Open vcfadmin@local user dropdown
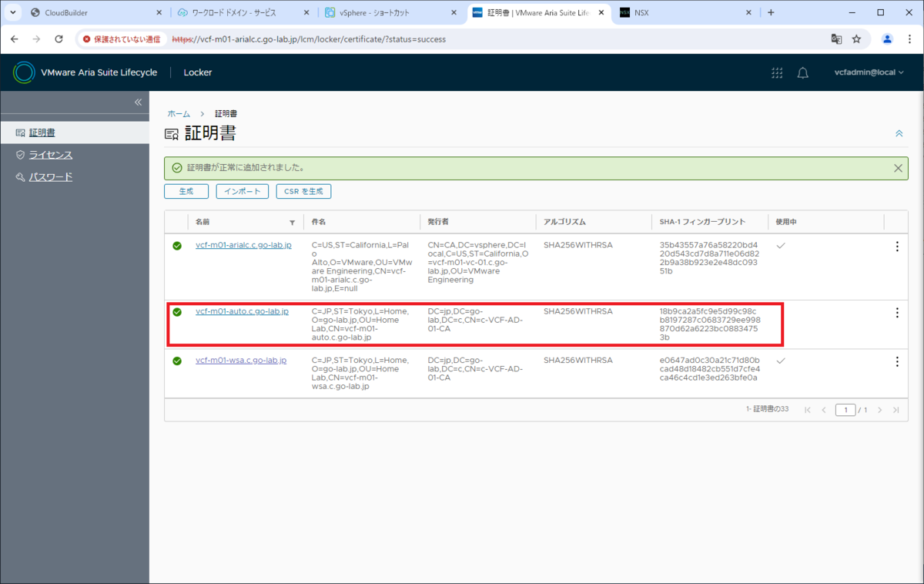The image size is (924, 584). (869, 72)
